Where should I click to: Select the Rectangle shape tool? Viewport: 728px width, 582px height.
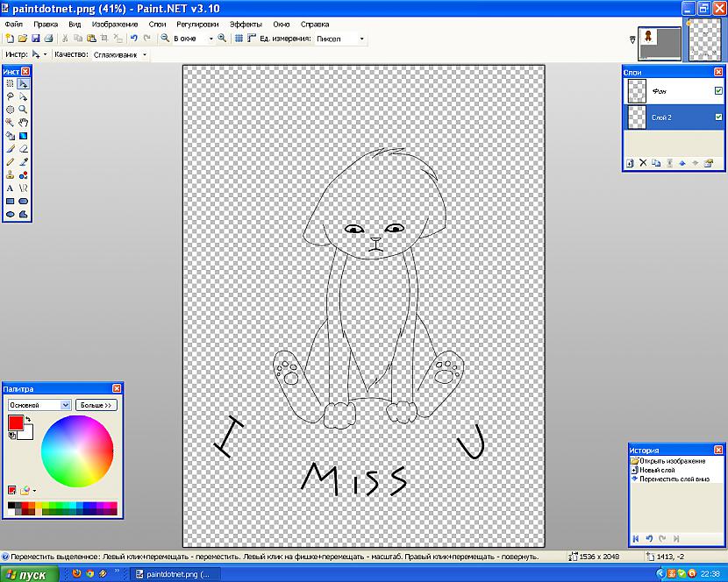10,201
